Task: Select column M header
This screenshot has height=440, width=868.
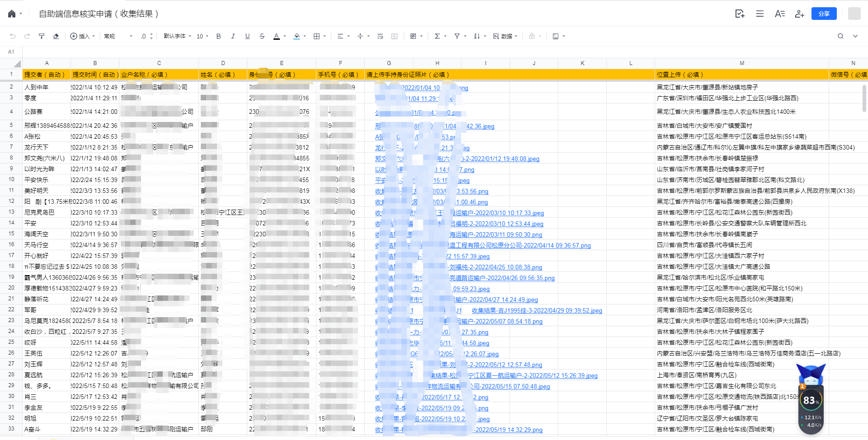Action: click(741, 63)
